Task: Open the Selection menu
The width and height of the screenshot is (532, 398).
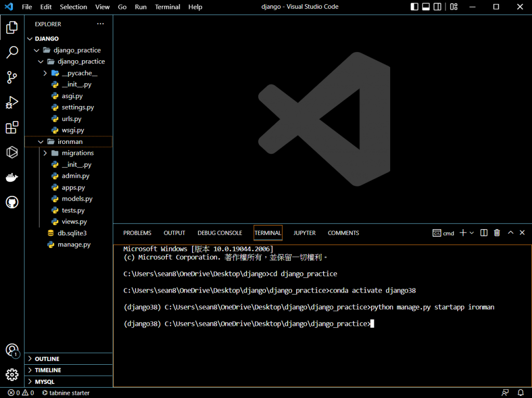Action: point(73,7)
